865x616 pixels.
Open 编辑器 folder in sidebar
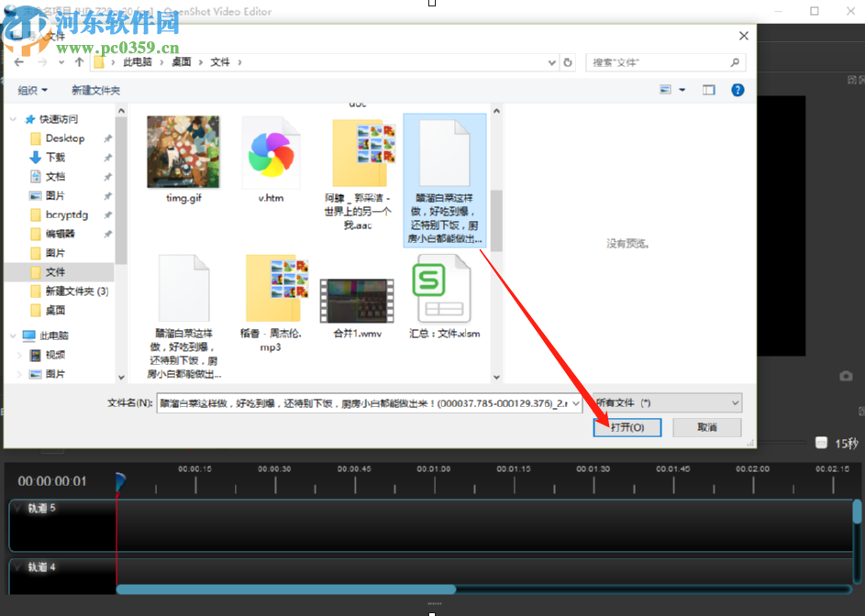click(x=61, y=234)
